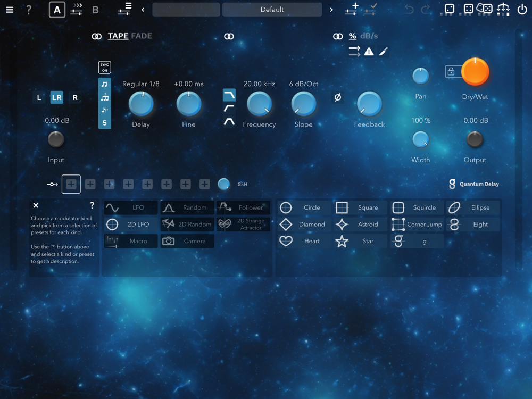Save new preset plus sliders icon
Viewport: 532px width, 399px height.
352,9
